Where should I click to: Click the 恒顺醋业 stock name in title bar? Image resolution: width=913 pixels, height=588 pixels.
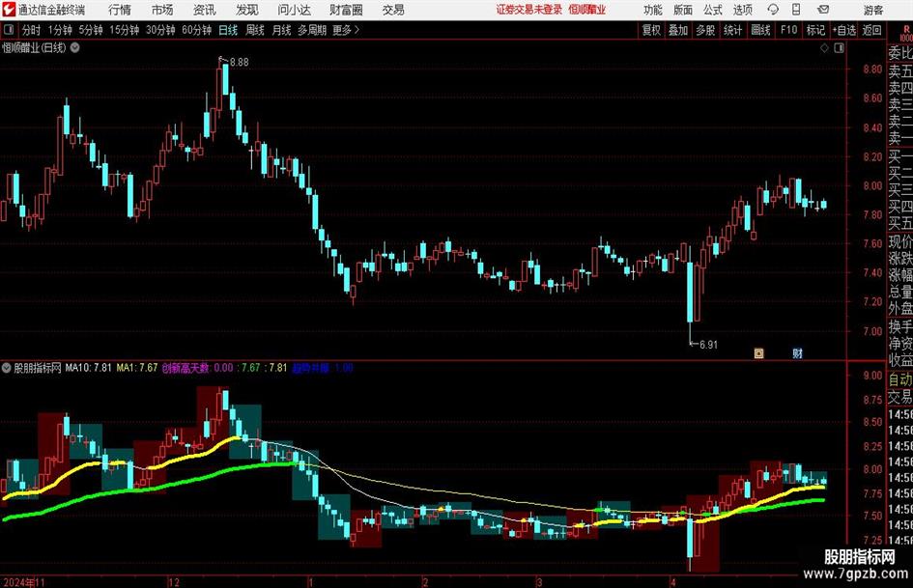tap(587, 10)
